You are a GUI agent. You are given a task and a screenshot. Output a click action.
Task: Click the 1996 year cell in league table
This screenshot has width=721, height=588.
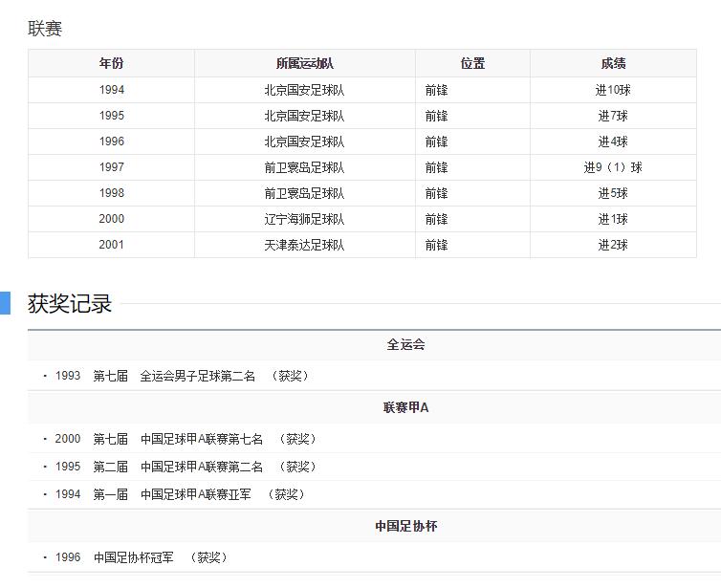point(111,142)
